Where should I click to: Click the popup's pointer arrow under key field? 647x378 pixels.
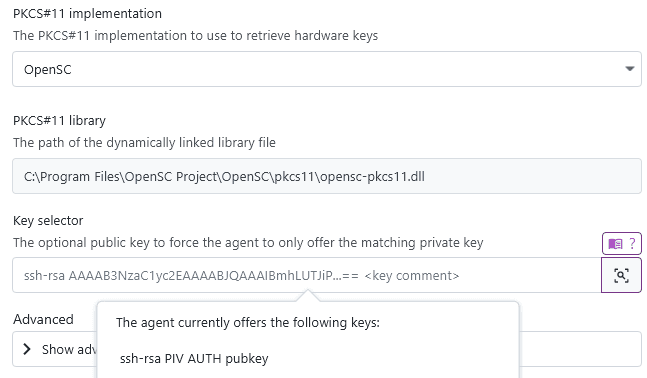(307, 295)
